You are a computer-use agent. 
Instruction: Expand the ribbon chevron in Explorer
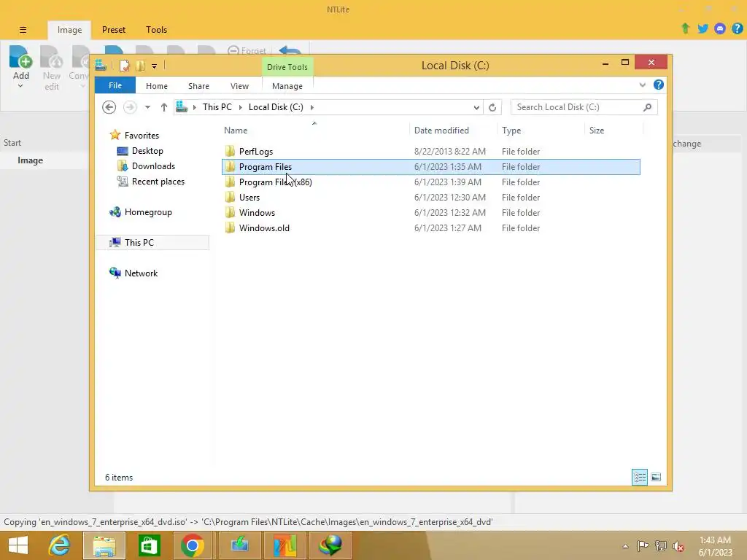tap(642, 85)
